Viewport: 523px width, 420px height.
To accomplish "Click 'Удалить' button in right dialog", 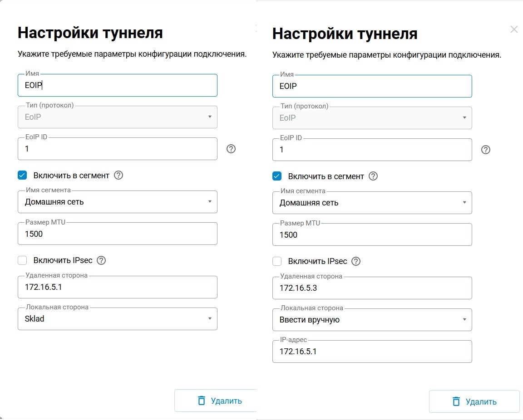I will click(474, 402).
